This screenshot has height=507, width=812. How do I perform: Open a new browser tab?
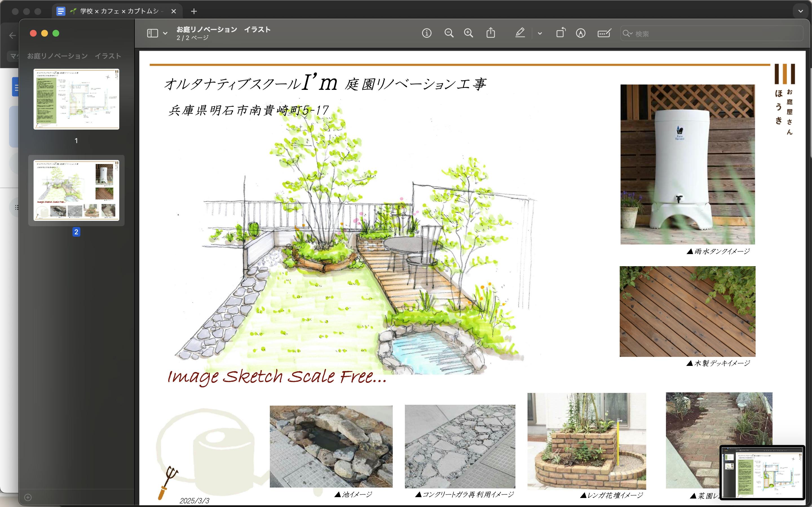pos(194,11)
